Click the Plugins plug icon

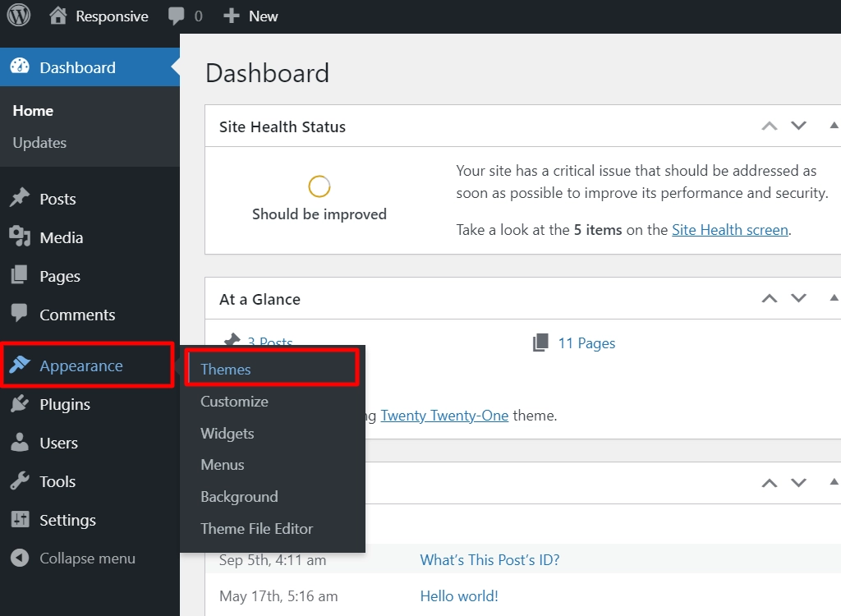point(20,403)
